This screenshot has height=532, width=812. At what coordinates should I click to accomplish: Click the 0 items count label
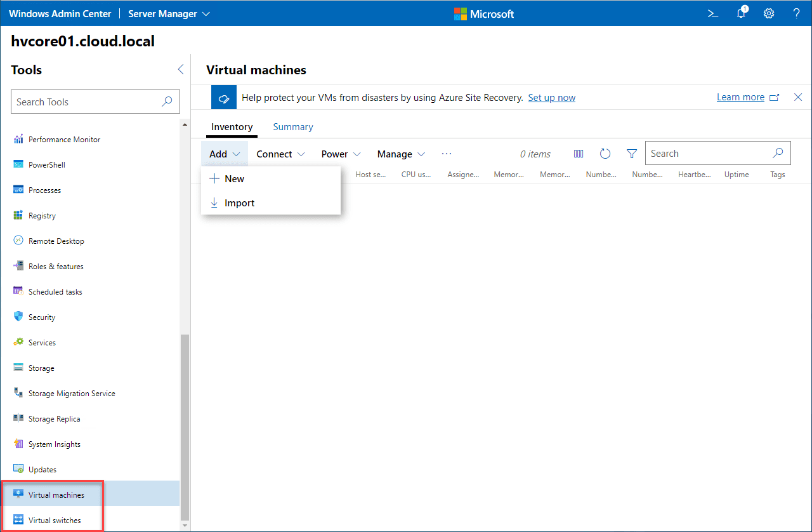pyautogui.click(x=535, y=154)
